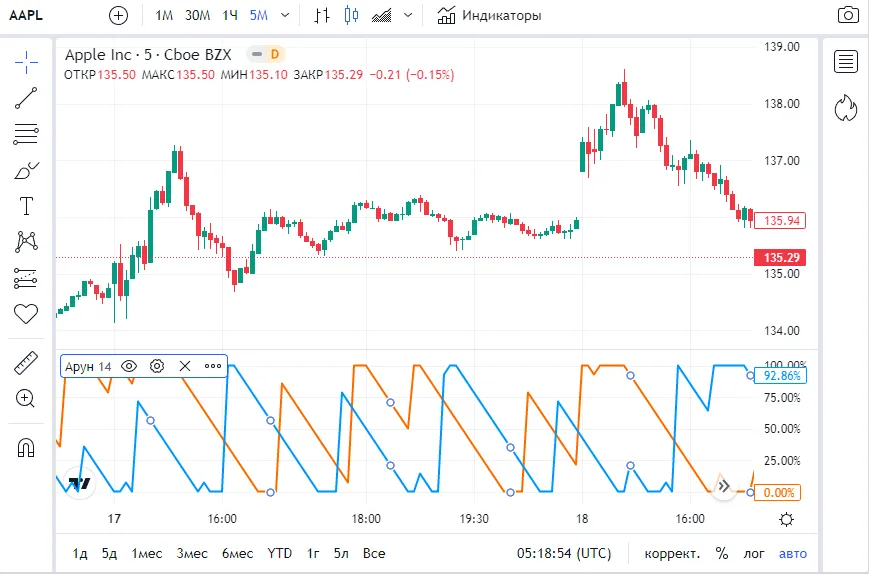
Task: Click the 92.86% Aroon value label
Action: pos(780,376)
